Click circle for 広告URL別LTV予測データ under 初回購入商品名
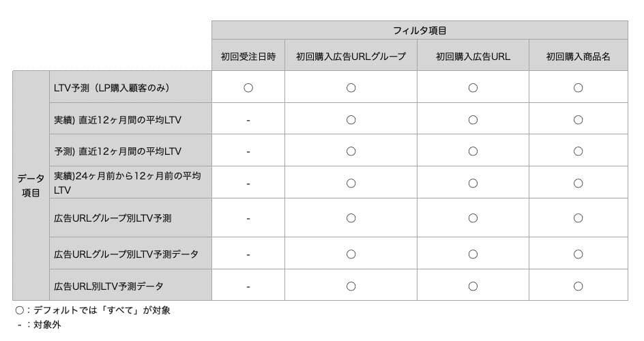Screen dimensions: 644x341 coord(578,286)
